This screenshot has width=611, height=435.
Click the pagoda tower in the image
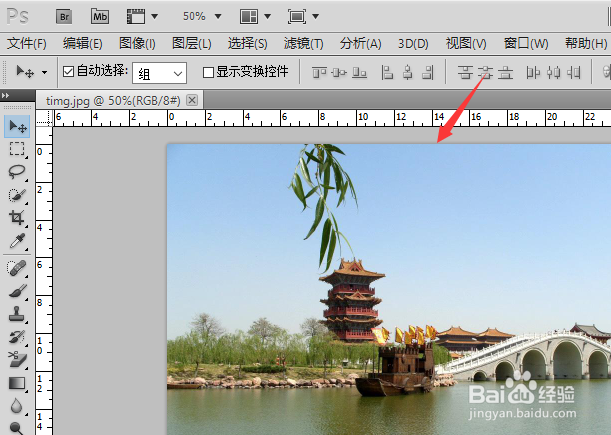tap(352, 299)
